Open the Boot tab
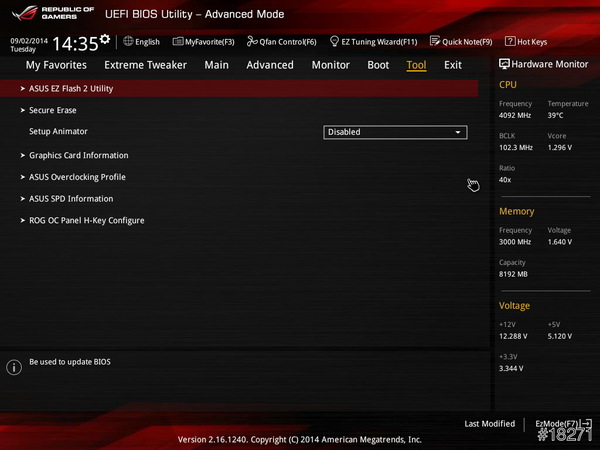 click(x=378, y=65)
